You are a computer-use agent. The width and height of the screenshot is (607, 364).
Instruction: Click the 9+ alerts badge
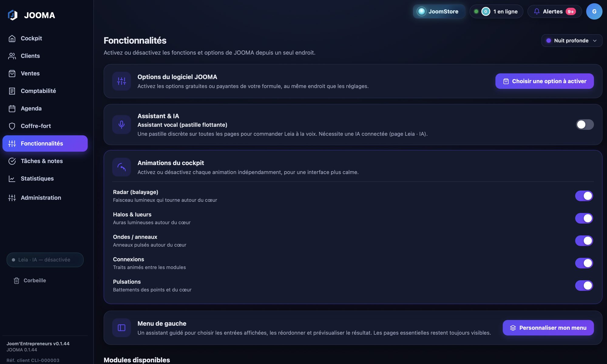point(571,12)
